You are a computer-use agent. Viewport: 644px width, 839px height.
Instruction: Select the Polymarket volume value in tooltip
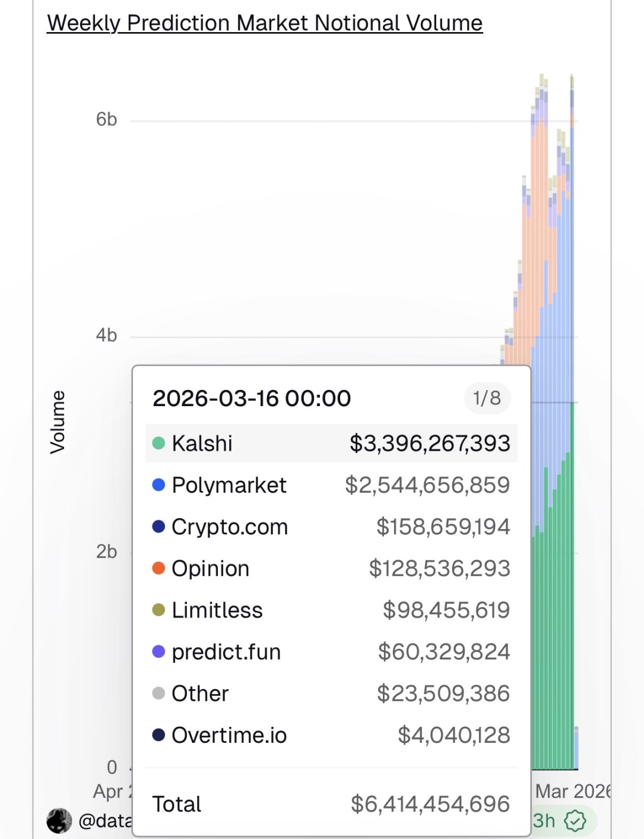tap(427, 485)
